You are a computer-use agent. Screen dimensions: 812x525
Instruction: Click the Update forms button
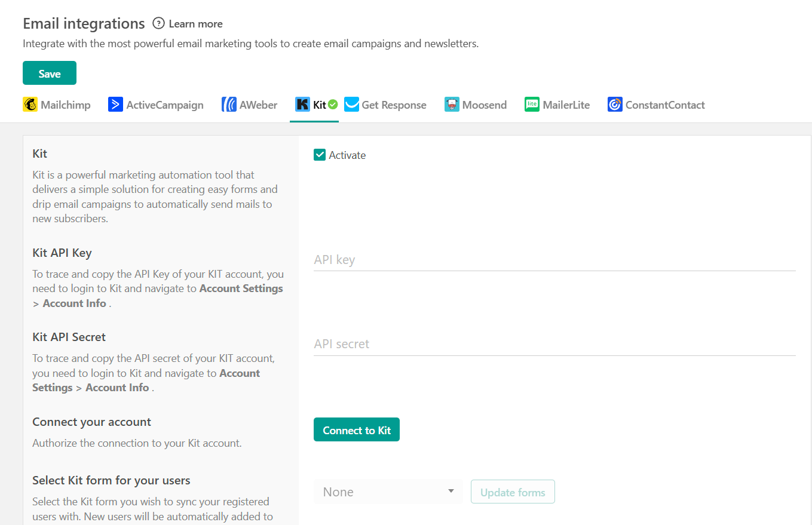[x=513, y=492]
